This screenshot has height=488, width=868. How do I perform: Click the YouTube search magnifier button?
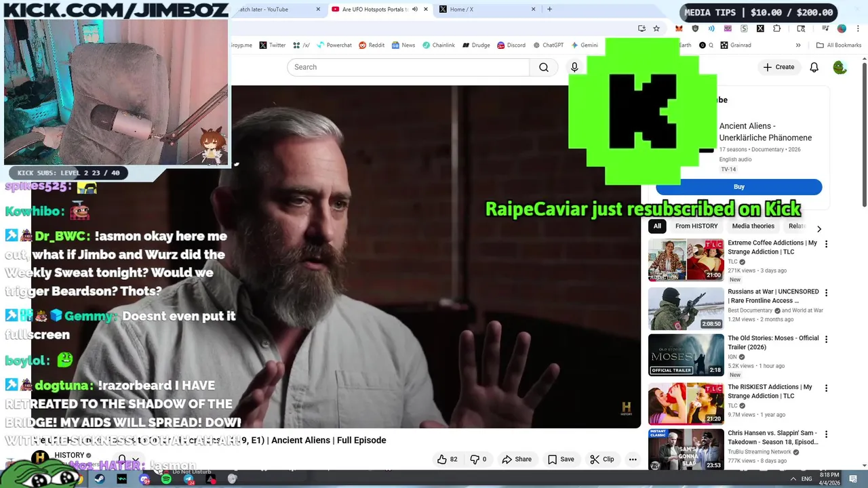[x=544, y=67]
